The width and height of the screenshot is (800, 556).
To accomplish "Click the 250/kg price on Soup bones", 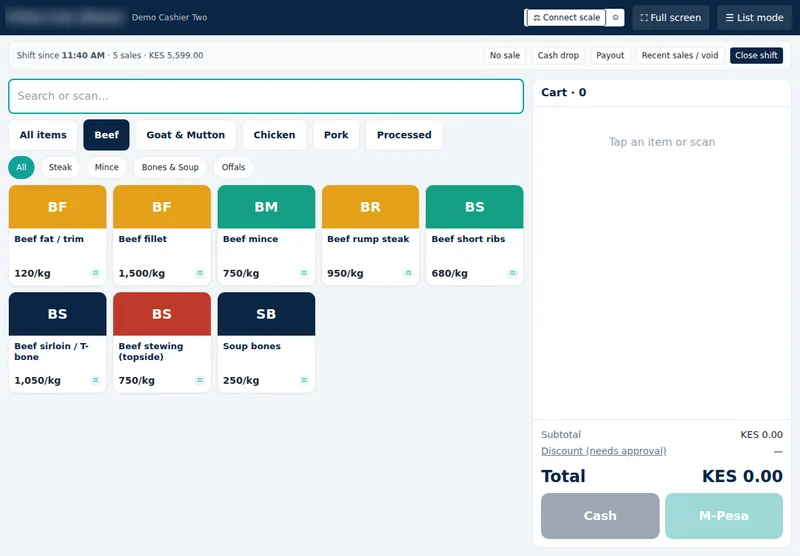I will tap(241, 381).
